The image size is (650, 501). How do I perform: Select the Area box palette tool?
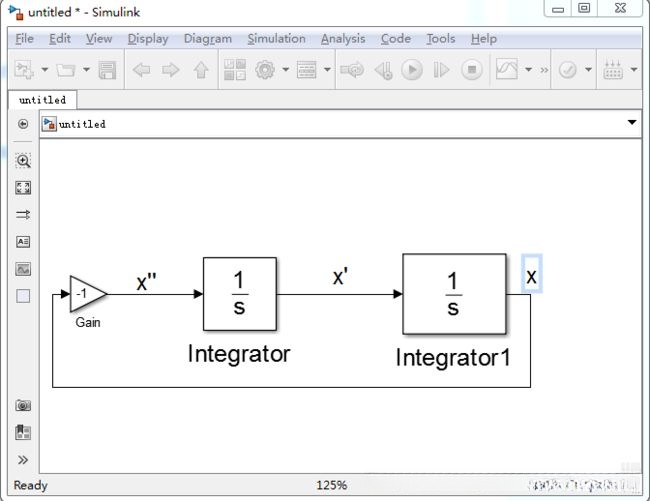(23, 296)
